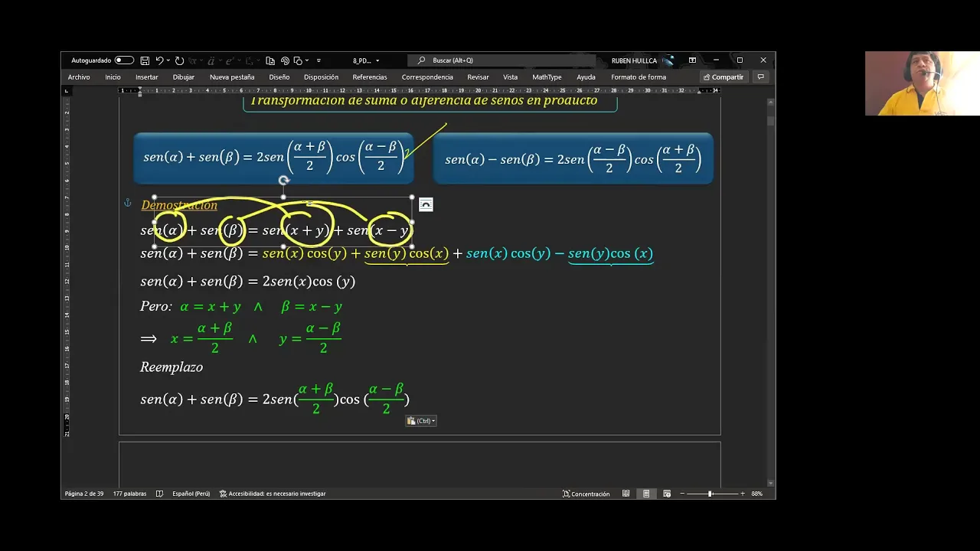
Task: Click the text 'Pero:'
Action: point(156,307)
